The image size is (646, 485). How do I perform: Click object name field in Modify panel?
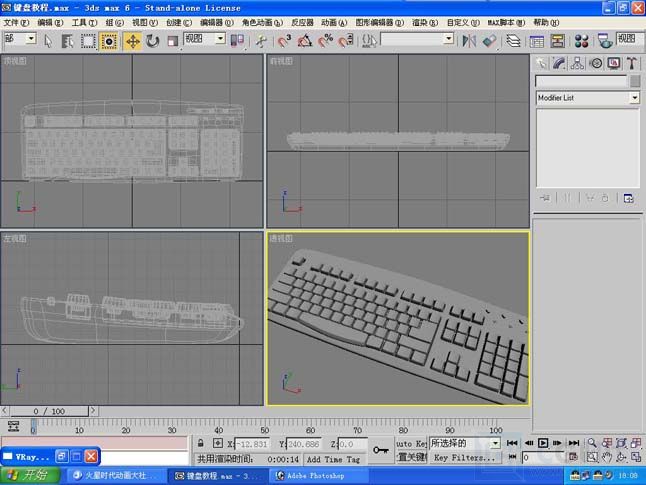point(581,81)
